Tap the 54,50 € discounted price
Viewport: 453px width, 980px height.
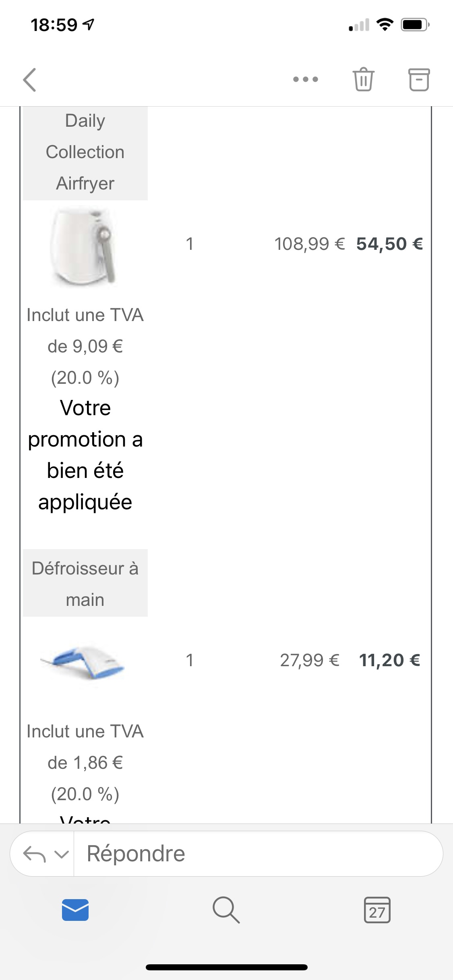coord(389,244)
